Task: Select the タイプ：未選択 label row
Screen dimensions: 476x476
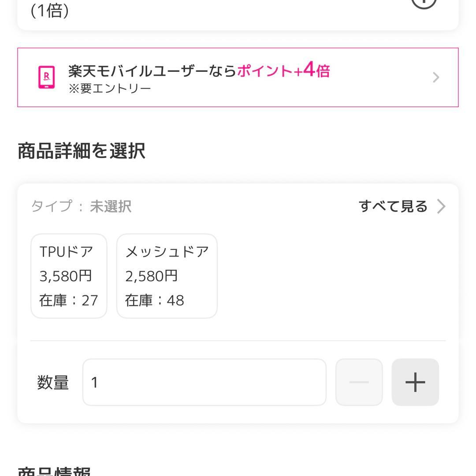Action: click(82, 206)
